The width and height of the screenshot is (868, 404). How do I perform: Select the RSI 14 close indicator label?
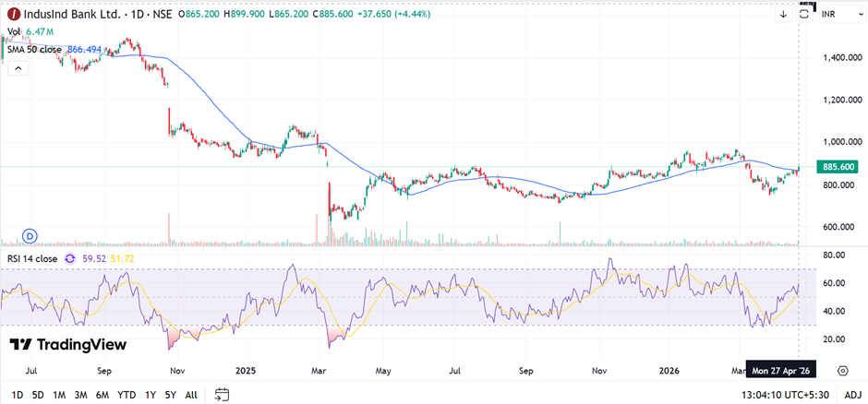click(x=32, y=259)
